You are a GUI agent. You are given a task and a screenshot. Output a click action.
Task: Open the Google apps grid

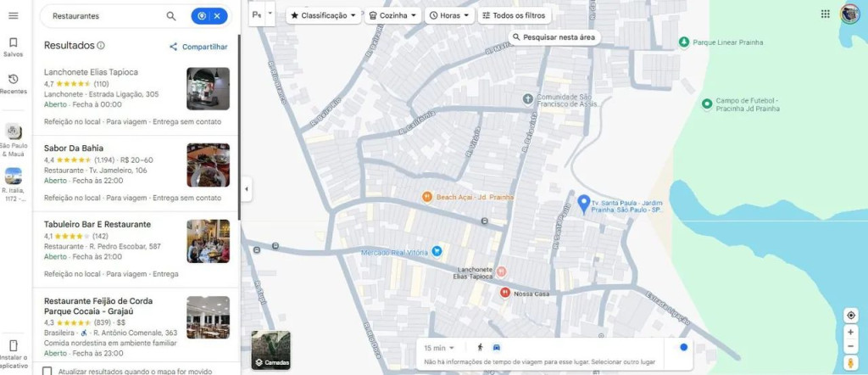point(826,14)
